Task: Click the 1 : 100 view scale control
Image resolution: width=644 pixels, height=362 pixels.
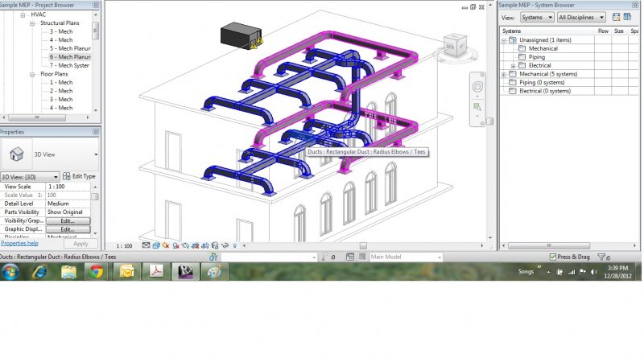Action: point(124,245)
